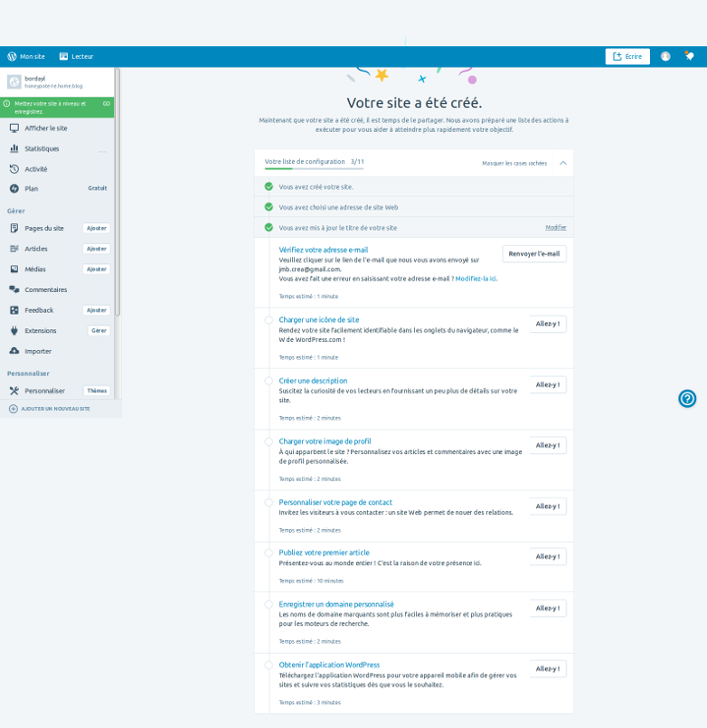Screen dimensions: 707x728
Task: Open the Lecteur reader icon
Action: (x=64, y=57)
